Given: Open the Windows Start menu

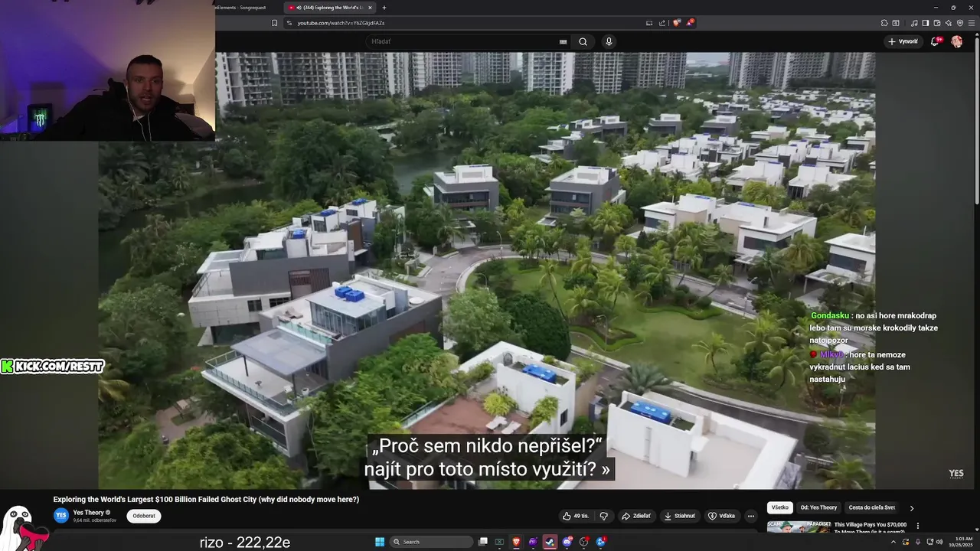Looking at the screenshot, I should (x=380, y=542).
